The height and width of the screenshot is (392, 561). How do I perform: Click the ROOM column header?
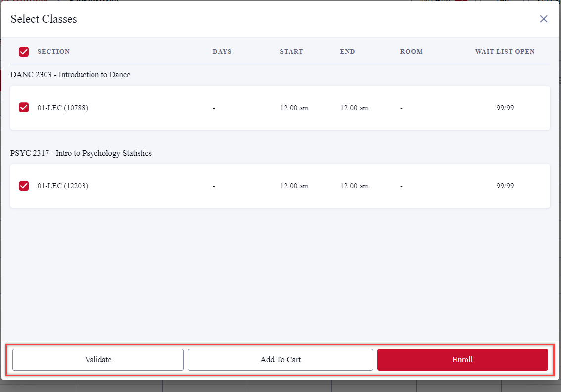(x=411, y=52)
